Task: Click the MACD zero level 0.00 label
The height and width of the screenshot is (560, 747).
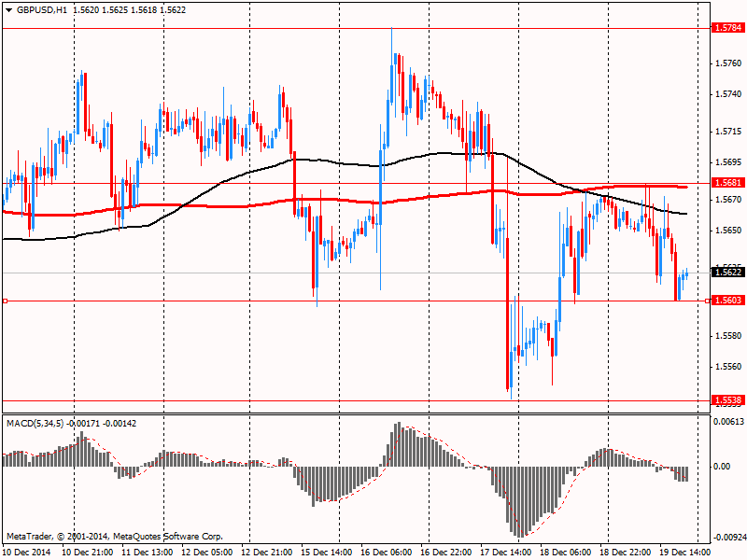Action: pos(722,466)
